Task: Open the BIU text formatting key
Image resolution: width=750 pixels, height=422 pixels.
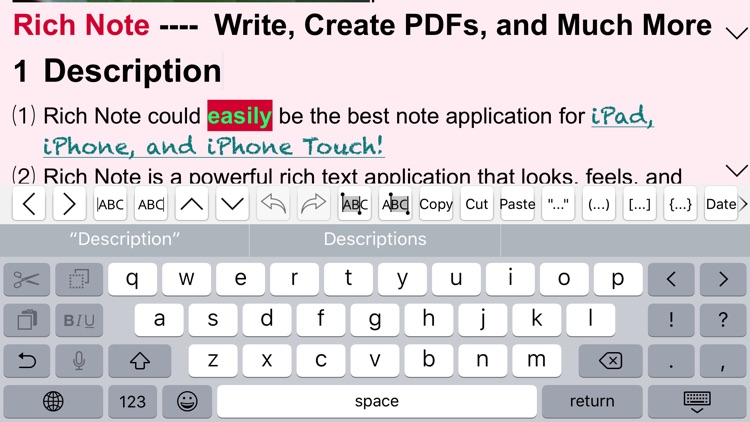Action: [x=79, y=320]
